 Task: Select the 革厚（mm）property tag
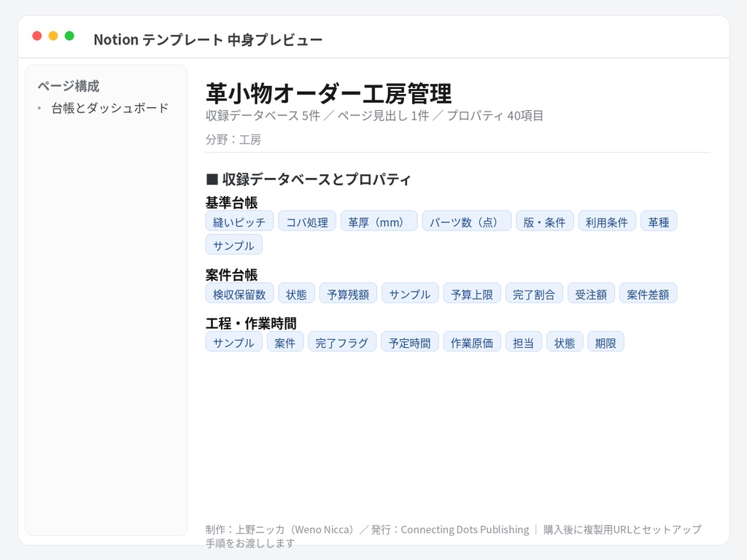point(379,221)
